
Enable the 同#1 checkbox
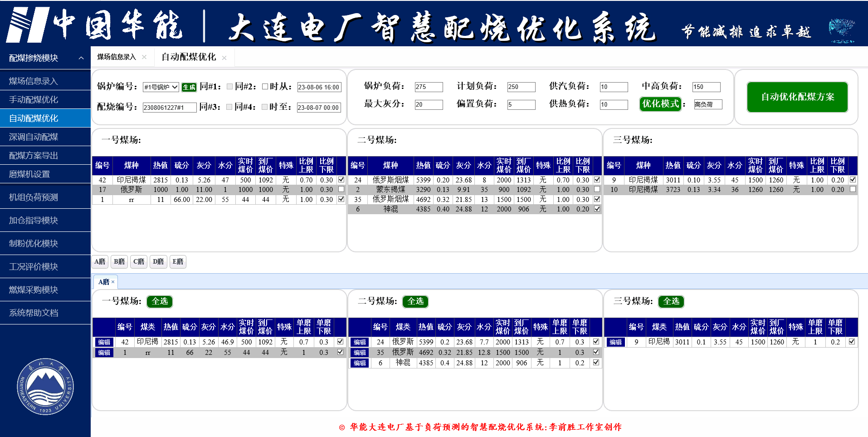[229, 87]
